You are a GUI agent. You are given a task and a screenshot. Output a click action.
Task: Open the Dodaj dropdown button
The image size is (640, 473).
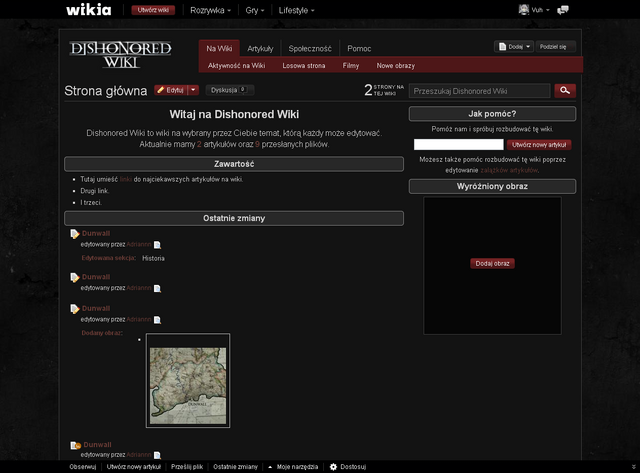point(514,47)
